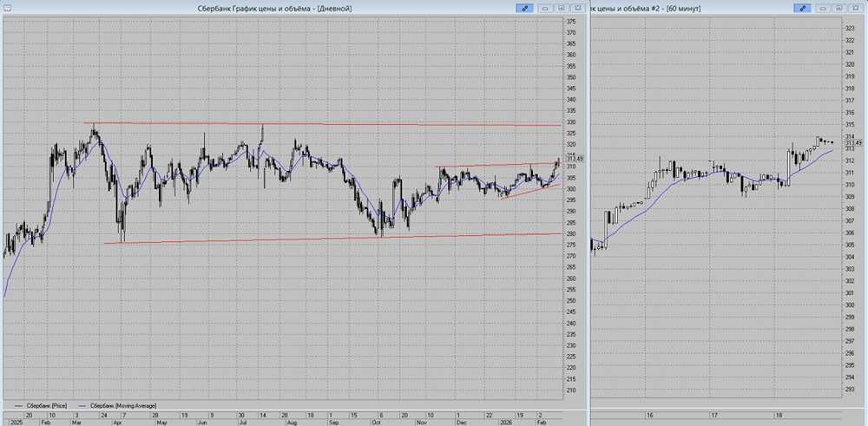
Task: Click the link icon in daily chart title bar
Action: pyautogui.click(x=524, y=8)
